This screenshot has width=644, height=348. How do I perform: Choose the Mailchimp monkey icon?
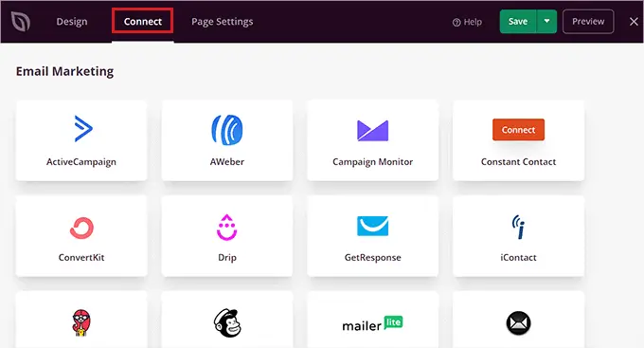tap(227, 323)
